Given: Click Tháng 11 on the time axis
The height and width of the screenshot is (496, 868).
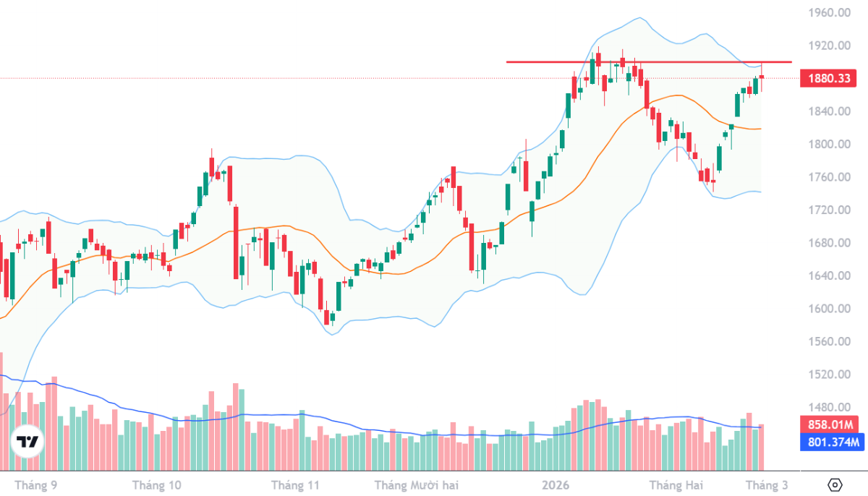Looking at the screenshot, I should coord(294,484).
